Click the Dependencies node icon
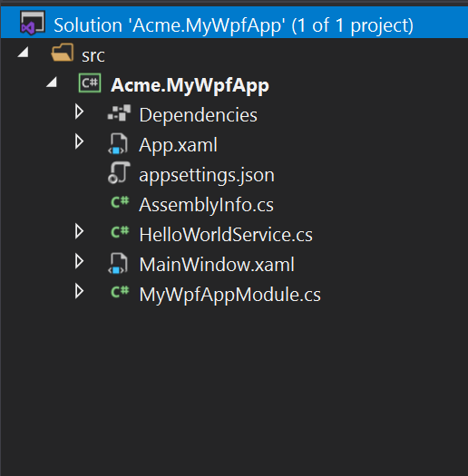 pos(119,113)
